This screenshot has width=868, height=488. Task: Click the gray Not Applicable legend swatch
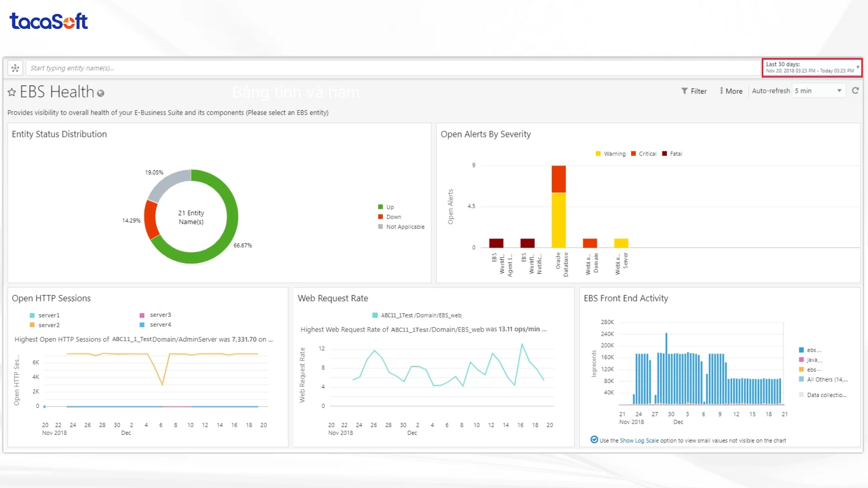point(381,227)
